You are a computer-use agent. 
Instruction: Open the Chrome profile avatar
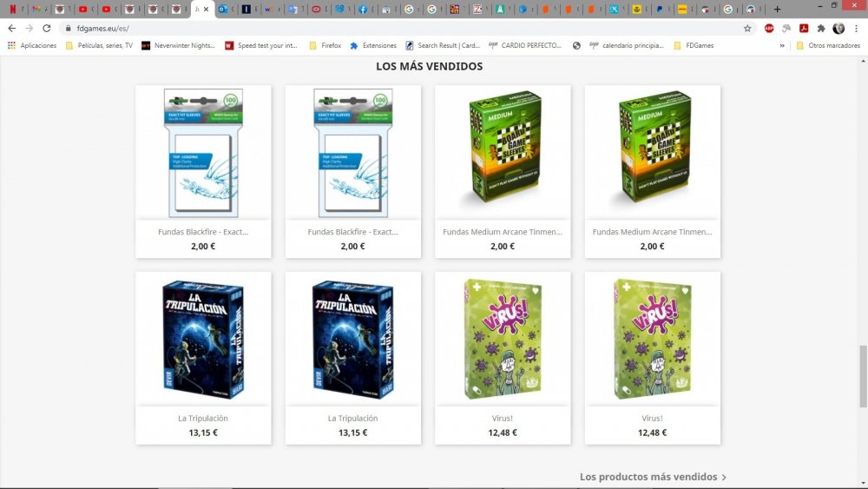pos(838,29)
